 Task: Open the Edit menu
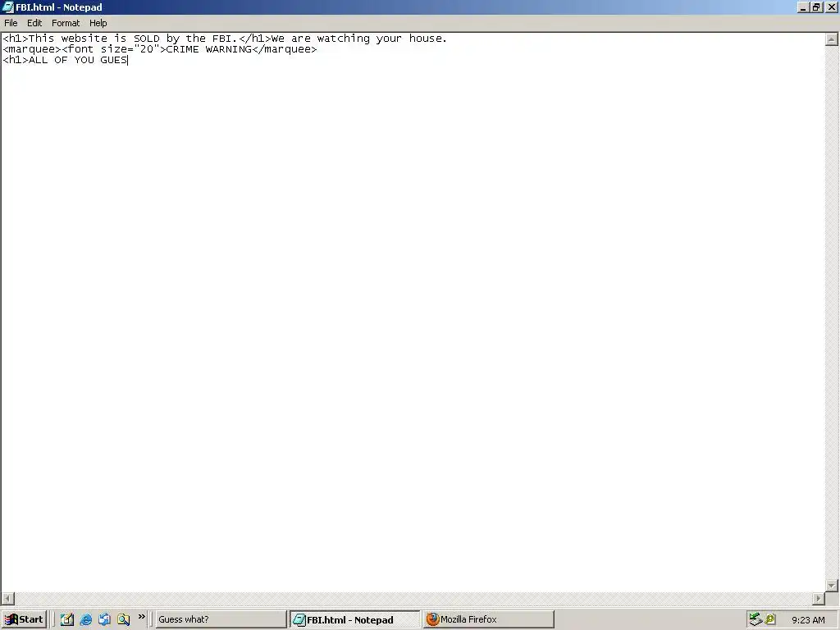[34, 23]
